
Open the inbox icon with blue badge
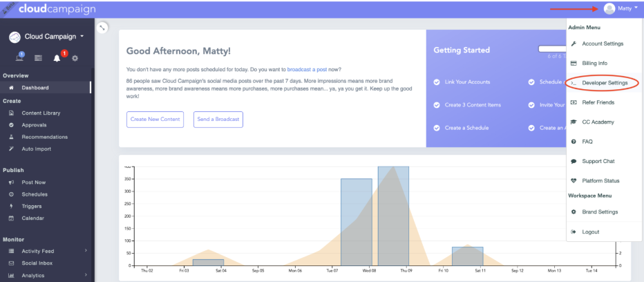(x=19, y=57)
